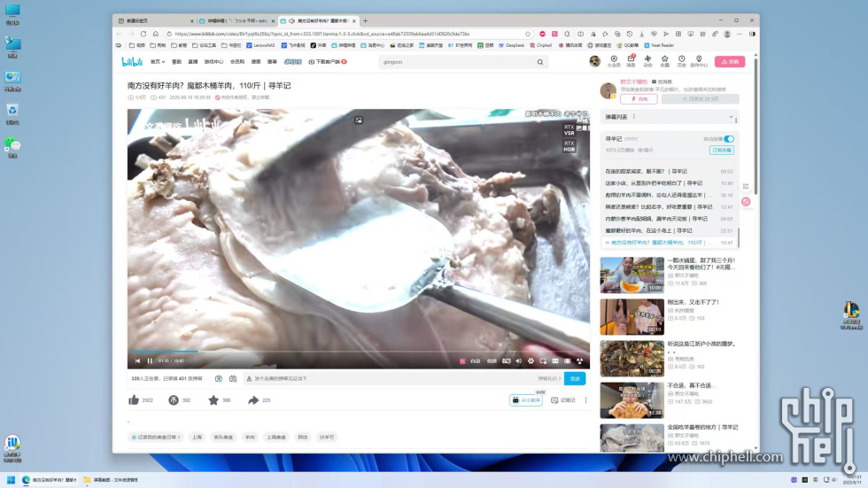Screen dimensions: 868x488
Task: Pause the video playback
Action: point(150,360)
